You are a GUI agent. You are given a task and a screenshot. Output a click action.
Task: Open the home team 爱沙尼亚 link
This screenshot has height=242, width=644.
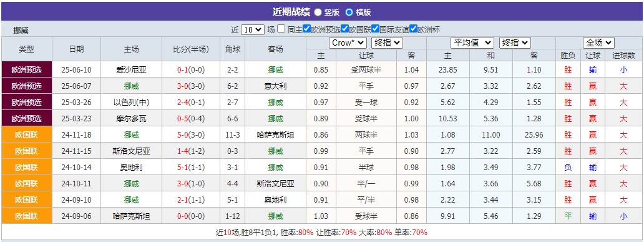tap(132, 70)
